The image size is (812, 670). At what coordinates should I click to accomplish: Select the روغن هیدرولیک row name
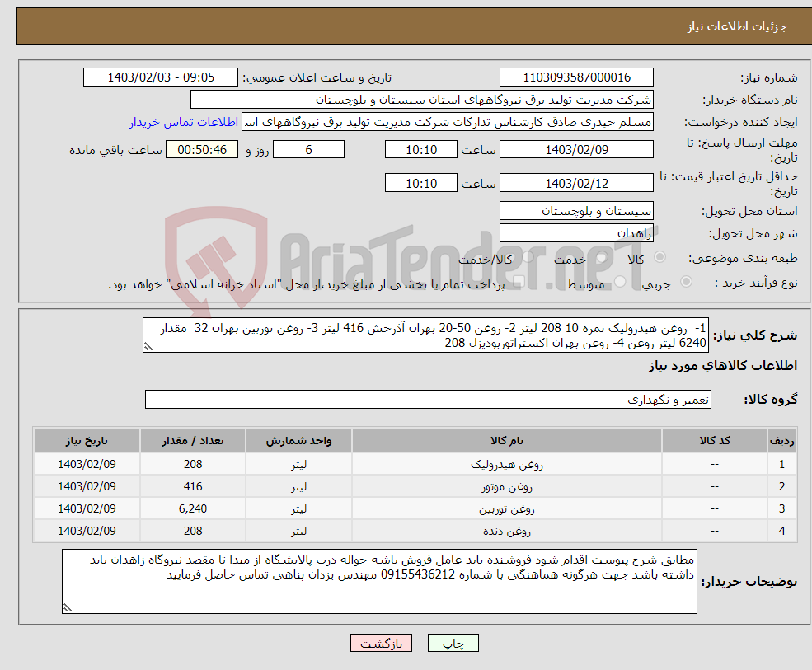(506, 465)
